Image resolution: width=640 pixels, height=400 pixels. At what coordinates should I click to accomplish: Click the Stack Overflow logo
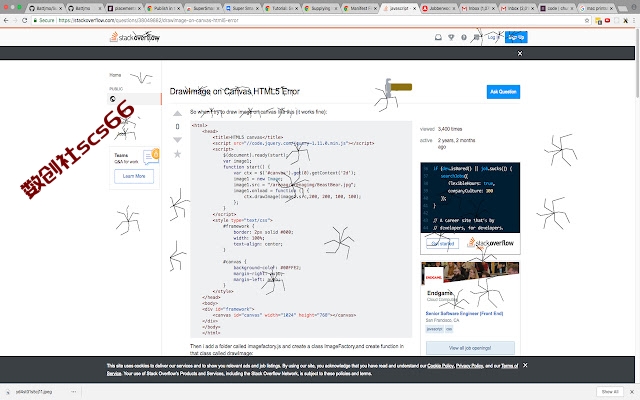[135, 37]
